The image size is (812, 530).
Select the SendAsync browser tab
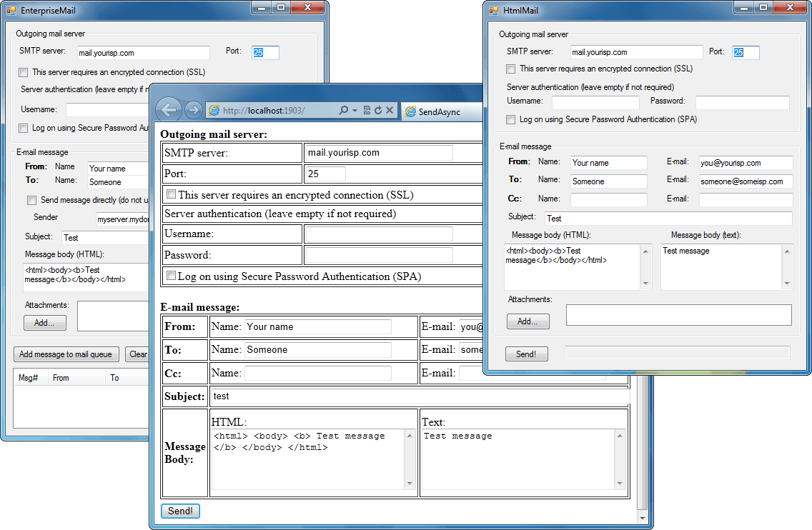point(440,112)
